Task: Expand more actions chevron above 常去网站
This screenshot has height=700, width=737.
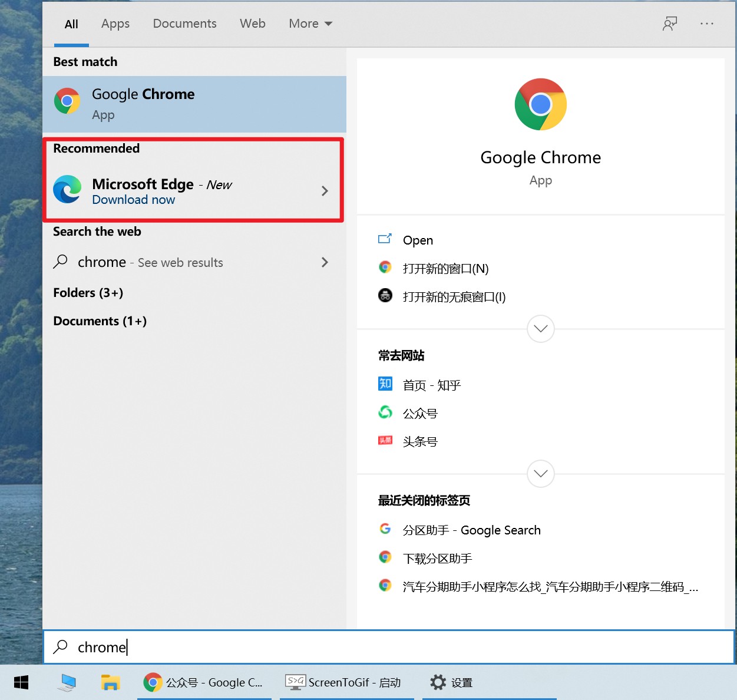Action: click(541, 329)
